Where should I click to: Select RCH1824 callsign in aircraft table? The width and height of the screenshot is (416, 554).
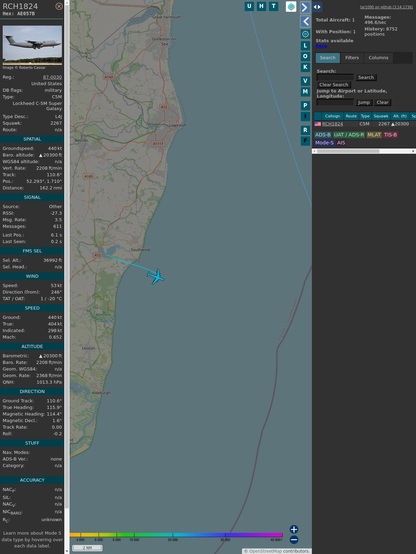tap(332, 124)
